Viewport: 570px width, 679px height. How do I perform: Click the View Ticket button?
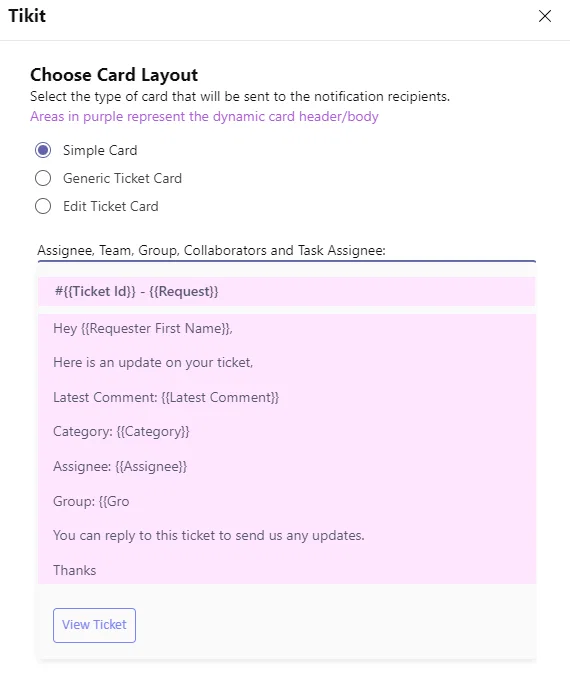pos(94,625)
